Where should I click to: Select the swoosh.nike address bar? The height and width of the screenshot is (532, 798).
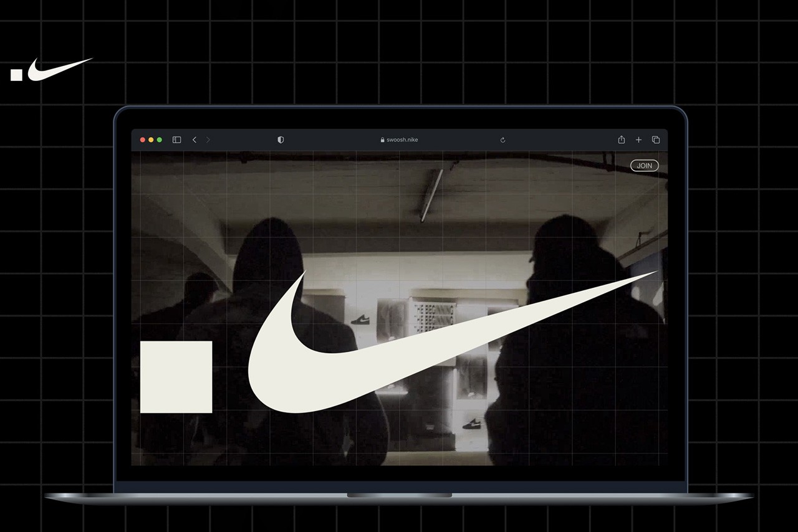(402, 140)
